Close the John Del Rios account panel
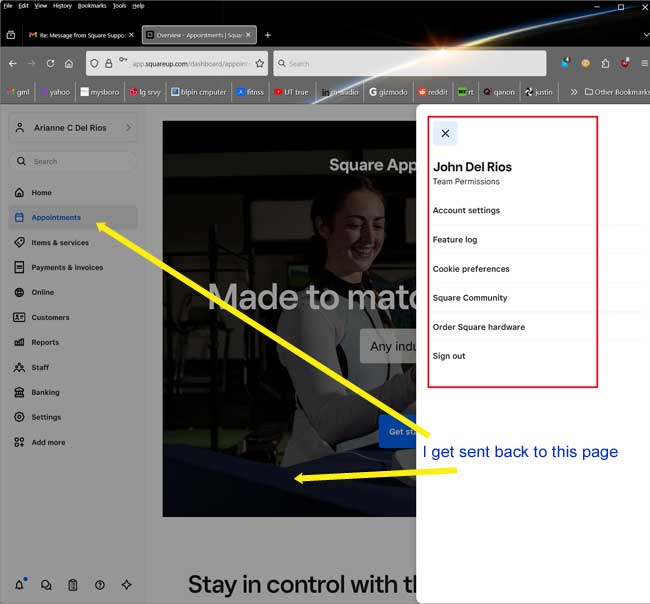This screenshot has width=650, height=604. 445,133
